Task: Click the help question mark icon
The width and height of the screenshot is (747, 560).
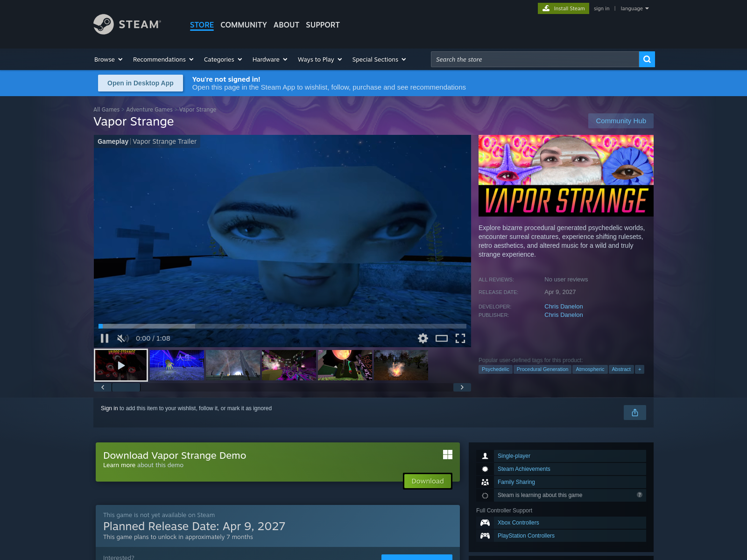Action: [x=640, y=495]
